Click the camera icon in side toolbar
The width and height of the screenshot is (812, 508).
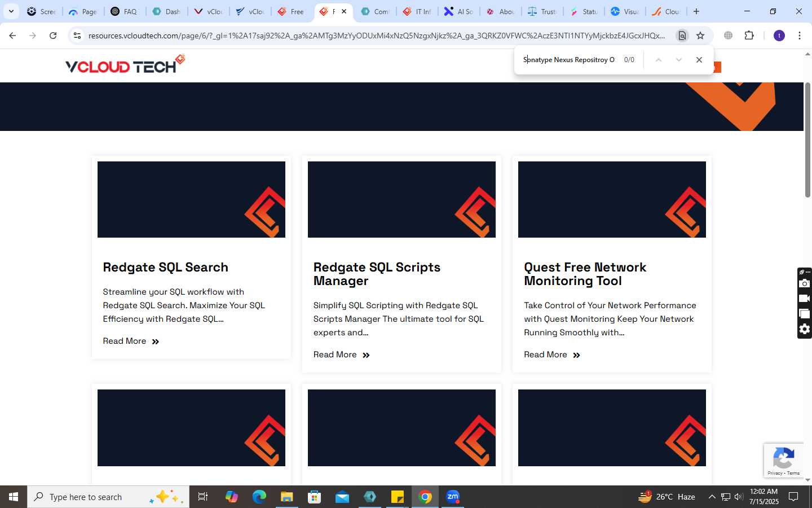805,283
